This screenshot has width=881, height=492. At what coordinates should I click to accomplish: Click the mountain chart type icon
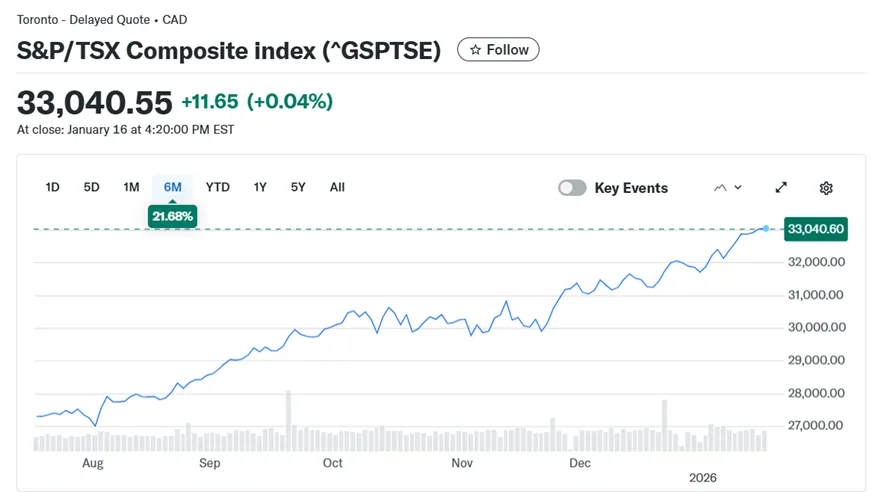[720, 188]
